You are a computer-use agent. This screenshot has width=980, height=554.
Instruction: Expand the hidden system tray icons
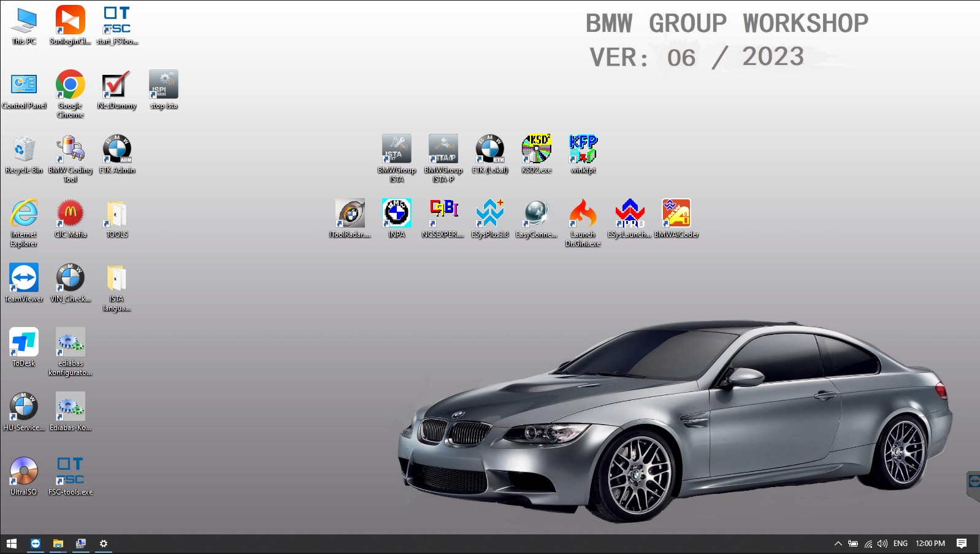[838, 544]
